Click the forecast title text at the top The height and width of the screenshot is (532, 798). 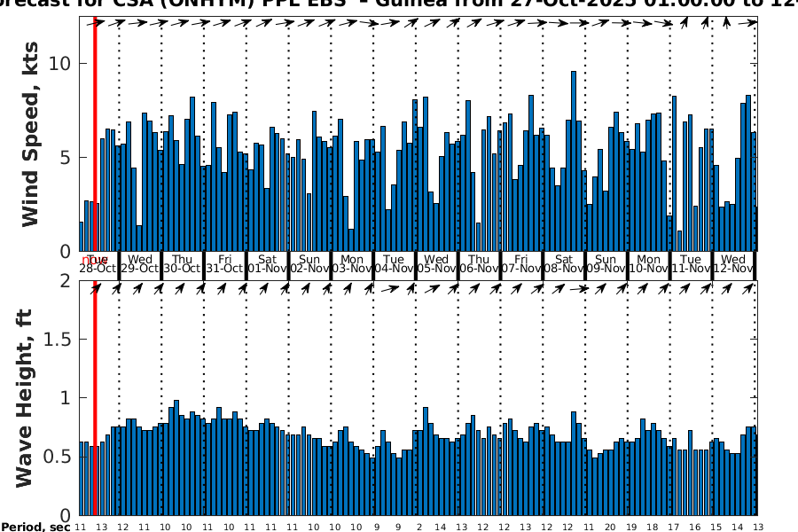[399, 5]
